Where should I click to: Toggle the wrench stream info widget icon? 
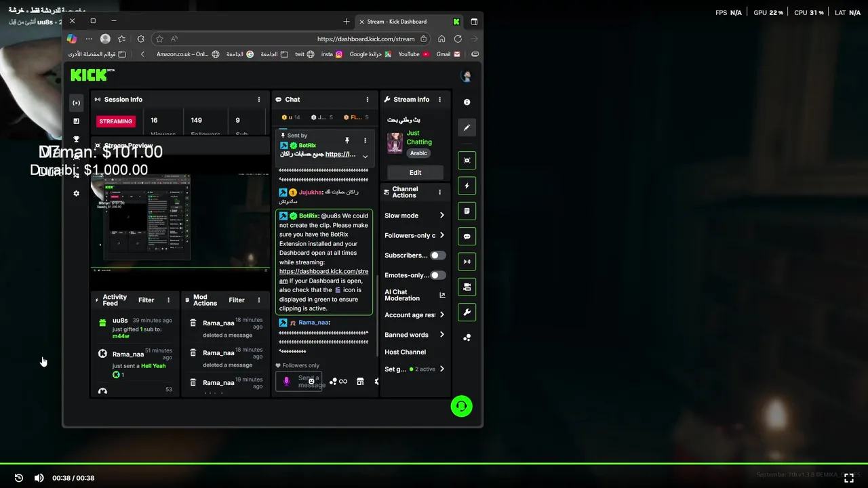pyautogui.click(x=467, y=312)
